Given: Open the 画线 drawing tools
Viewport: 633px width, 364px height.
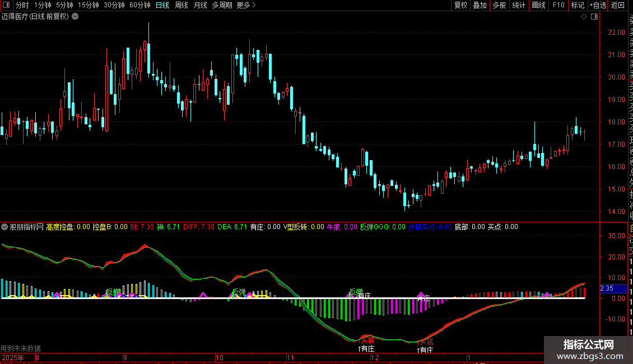Looking at the screenshot, I should click(538, 6).
